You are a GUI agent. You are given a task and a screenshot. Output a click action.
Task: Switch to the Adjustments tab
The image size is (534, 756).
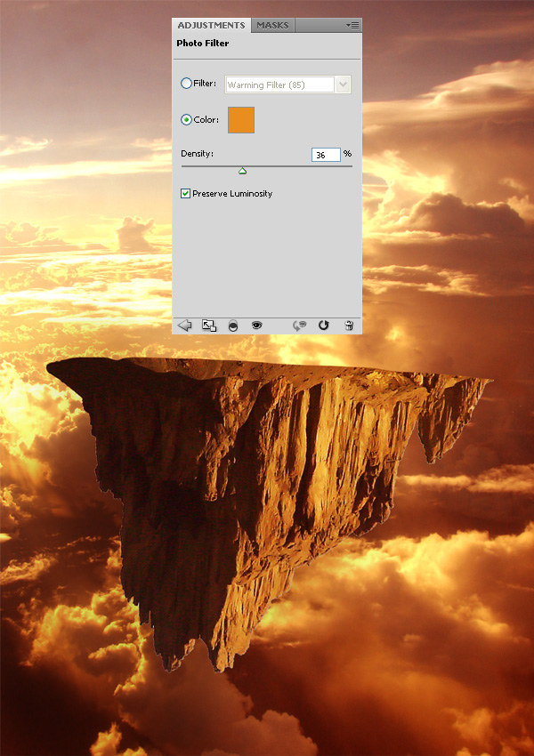pyautogui.click(x=211, y=26)
